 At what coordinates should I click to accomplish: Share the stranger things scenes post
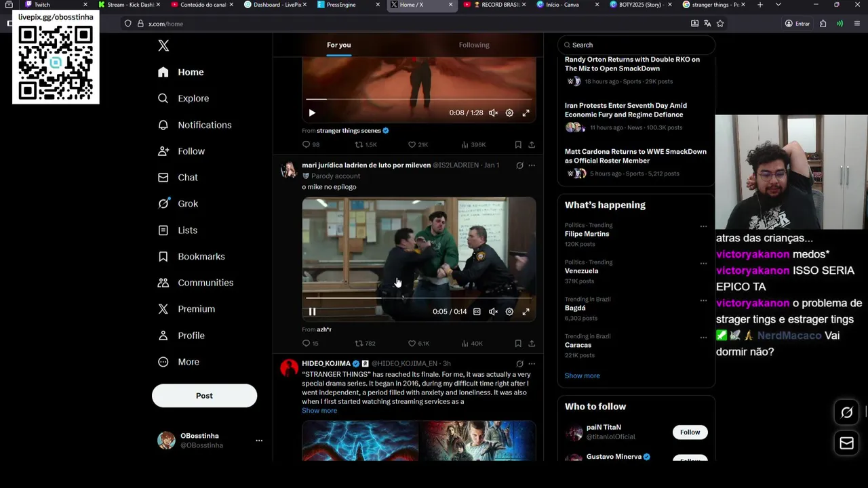[x=532, y=144]
